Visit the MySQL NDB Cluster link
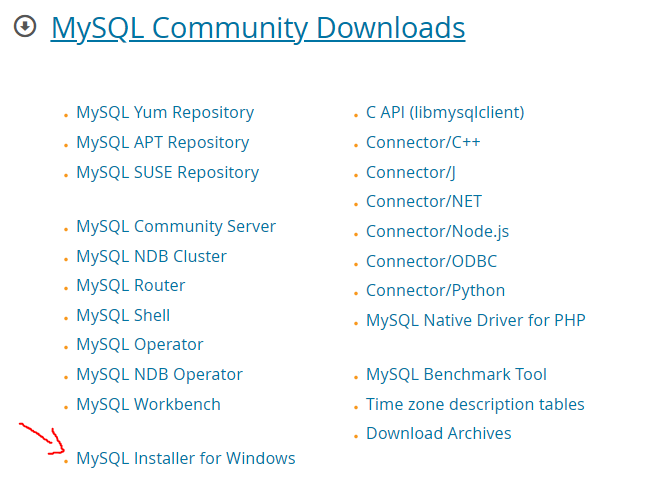Screen dimensions: 648x489 click(151, 256)
